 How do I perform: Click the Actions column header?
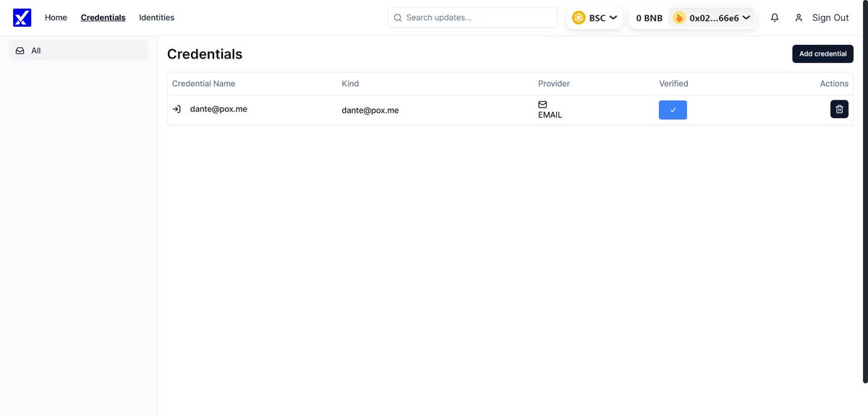pyautogui.click(x=834, y=84)
